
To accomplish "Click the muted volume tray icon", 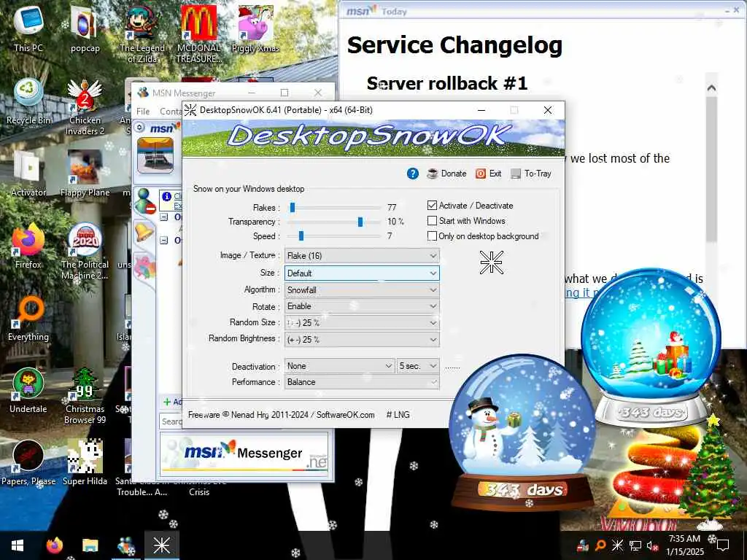I will point(653,545).
